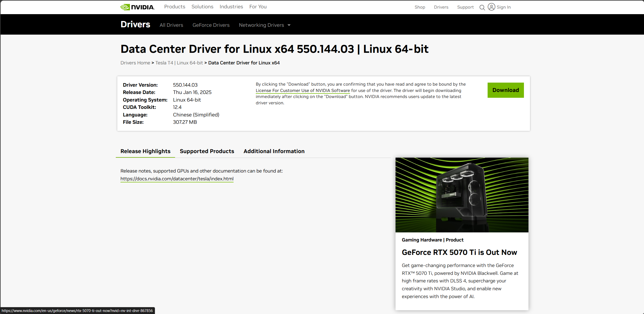Follow the Drivers Home breadcrumb

coord(135,63)
